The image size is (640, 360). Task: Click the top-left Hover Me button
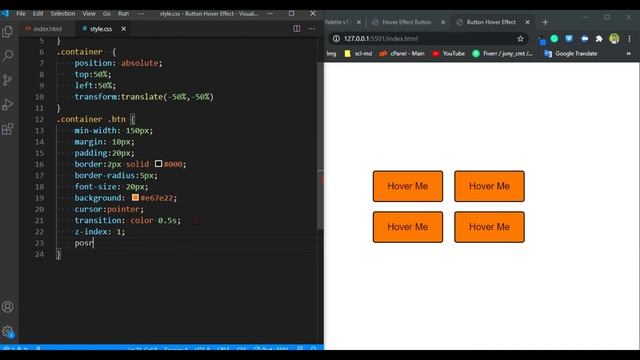click(x=408, y=186)
